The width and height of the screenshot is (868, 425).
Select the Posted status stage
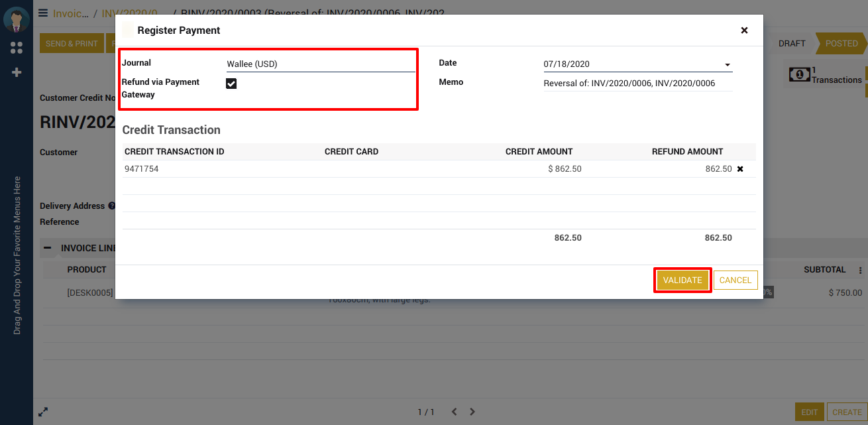[840, 43]
